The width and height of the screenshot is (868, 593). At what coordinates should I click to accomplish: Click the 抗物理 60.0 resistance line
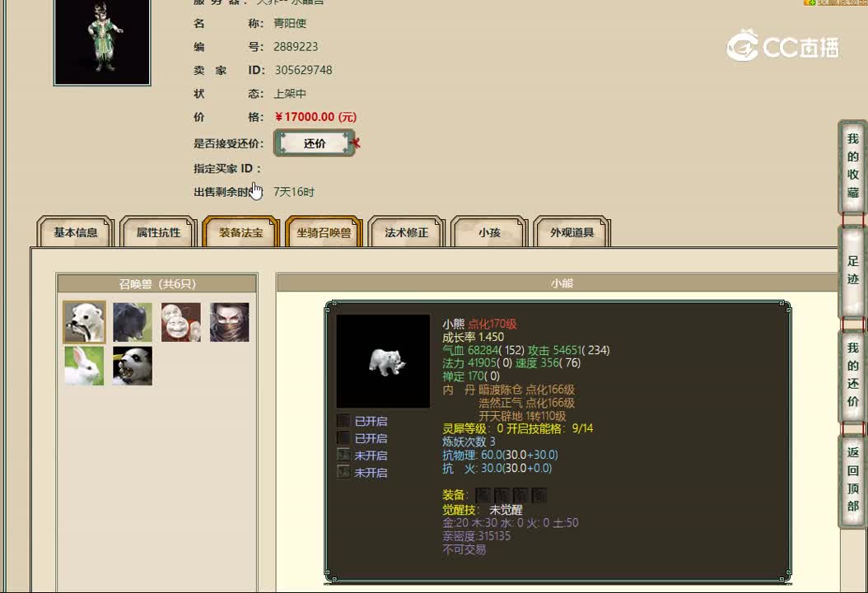pos(500,455)
